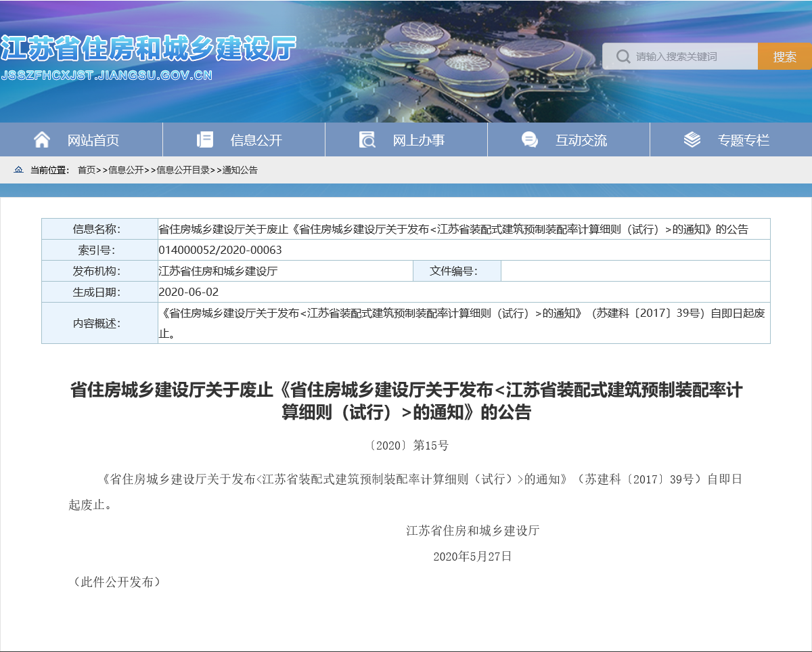Screen dimensions: 812x652
Task: Click the layers icon beside 专题专栏
Action: [x=692, y=139]
